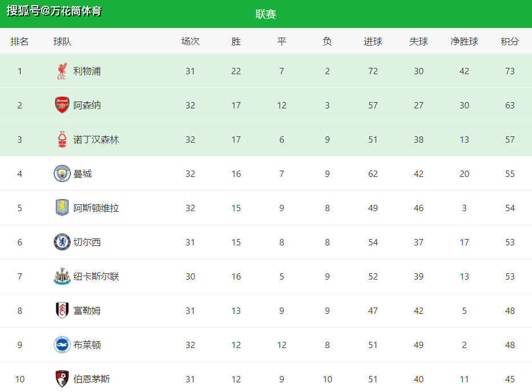Click the Brighton club crest icon

tap(62, 345)
